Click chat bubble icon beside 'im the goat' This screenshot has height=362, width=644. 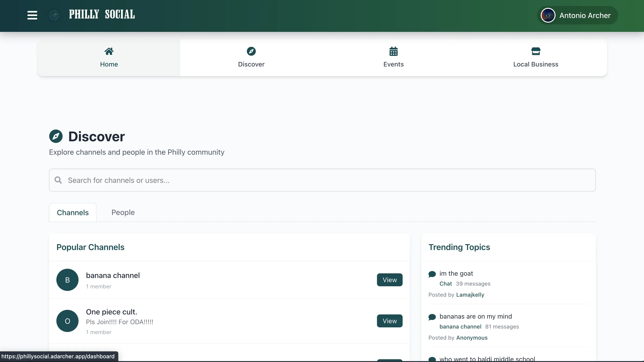(432, 274)
